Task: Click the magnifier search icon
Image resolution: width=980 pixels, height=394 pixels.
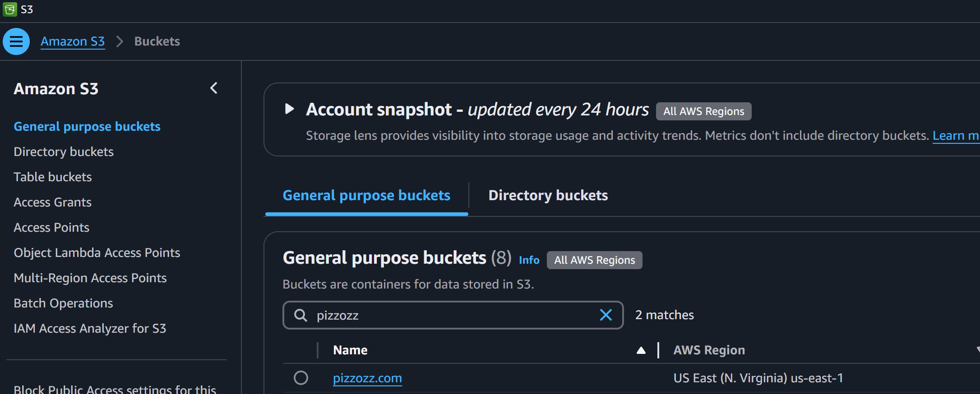Action: coord(300,315)
